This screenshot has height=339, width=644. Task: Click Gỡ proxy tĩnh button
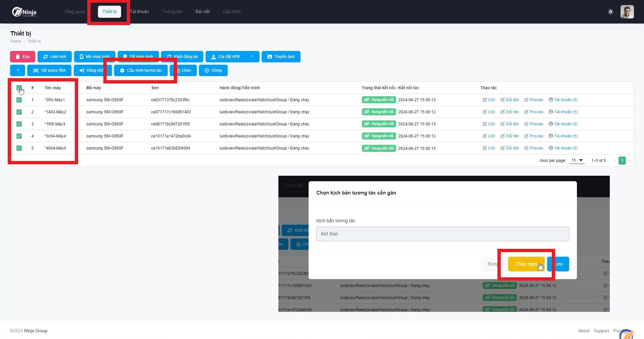[49, 70]
